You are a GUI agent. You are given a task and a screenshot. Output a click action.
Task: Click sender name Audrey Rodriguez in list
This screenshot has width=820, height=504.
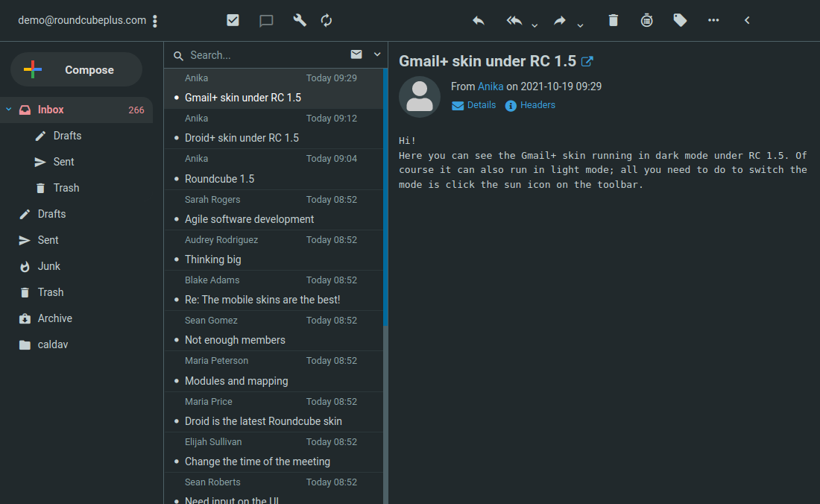tap(221, 240)
